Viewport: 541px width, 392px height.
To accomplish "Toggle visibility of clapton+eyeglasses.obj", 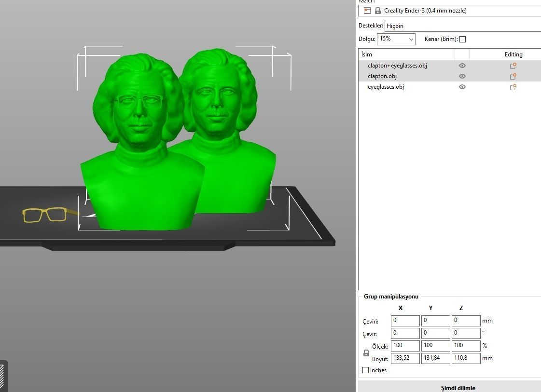I will (462, 66).
